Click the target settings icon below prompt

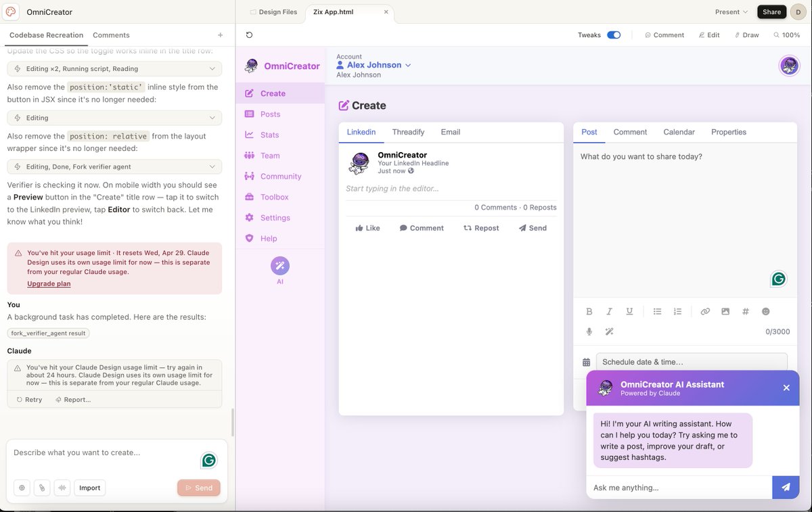point(22,488)
